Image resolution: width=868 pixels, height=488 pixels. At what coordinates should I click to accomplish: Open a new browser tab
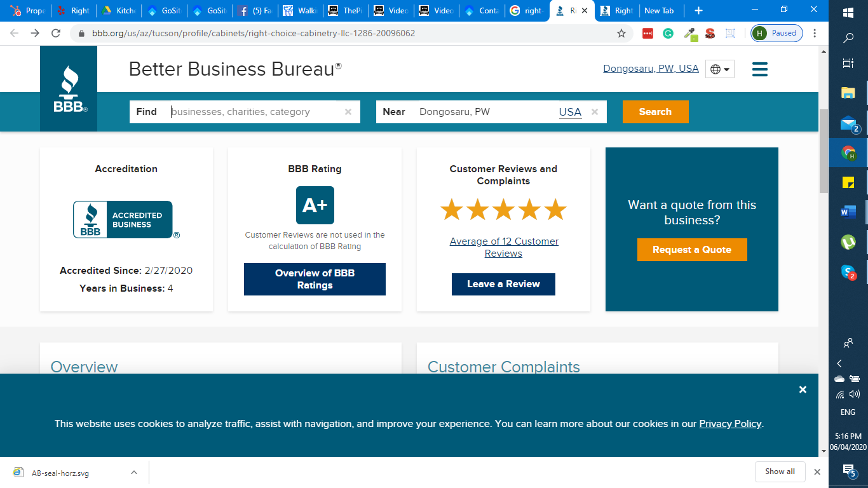698,11
